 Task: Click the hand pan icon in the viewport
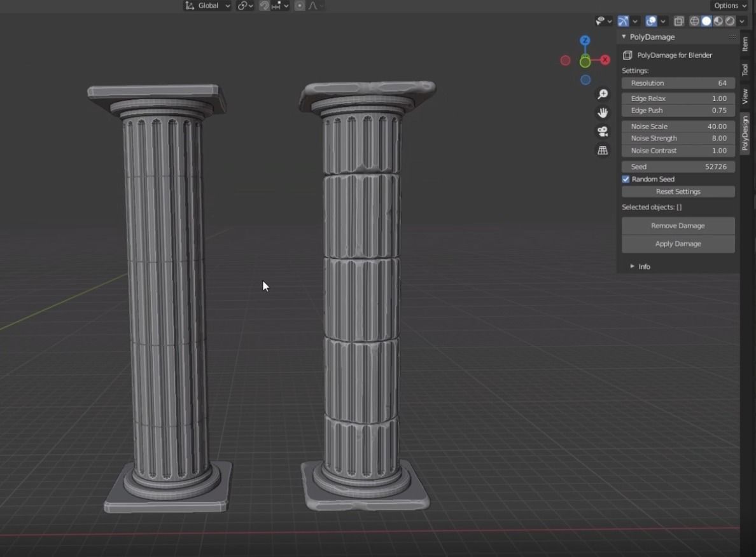(x=603, y=113)
